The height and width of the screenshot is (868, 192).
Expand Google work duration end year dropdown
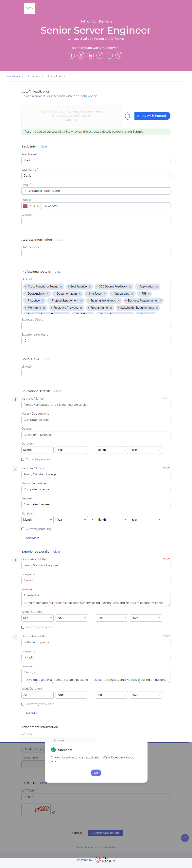pyautogui.click(x=146, y=695)
